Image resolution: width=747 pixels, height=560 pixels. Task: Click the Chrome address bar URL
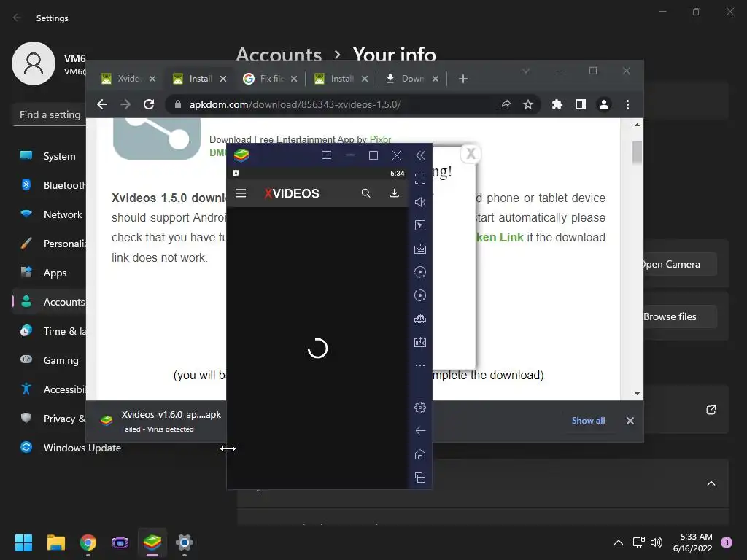point(295,104)
